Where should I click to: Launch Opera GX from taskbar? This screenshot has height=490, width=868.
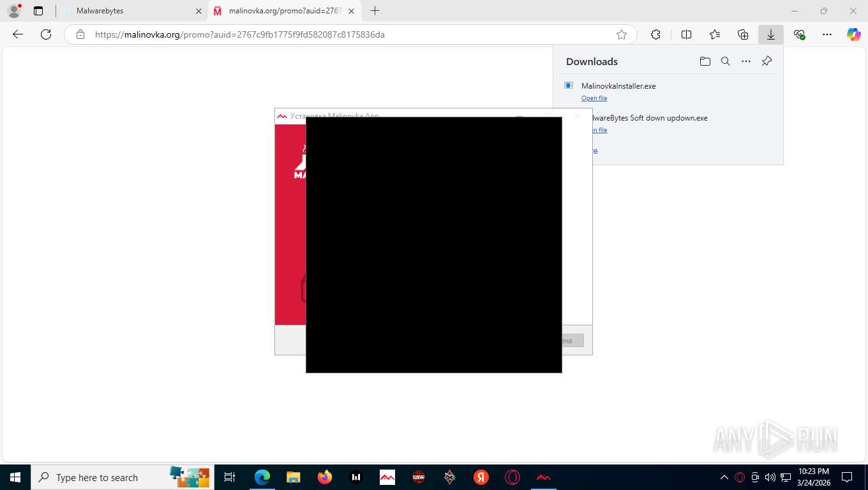[x=512, y=477]
